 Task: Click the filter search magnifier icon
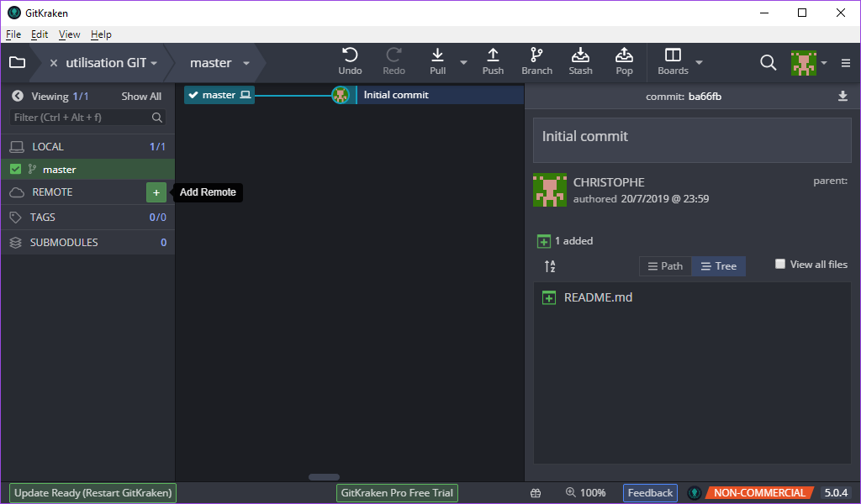(x=156, y=118)
